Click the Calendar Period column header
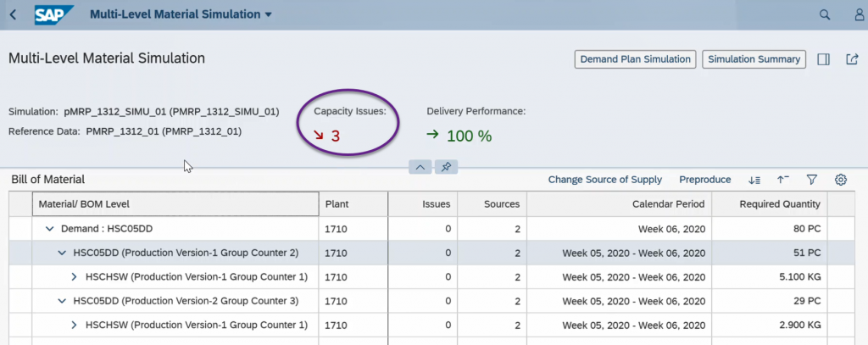The width and height of the screenshot is (868, 345). [619, 204]
